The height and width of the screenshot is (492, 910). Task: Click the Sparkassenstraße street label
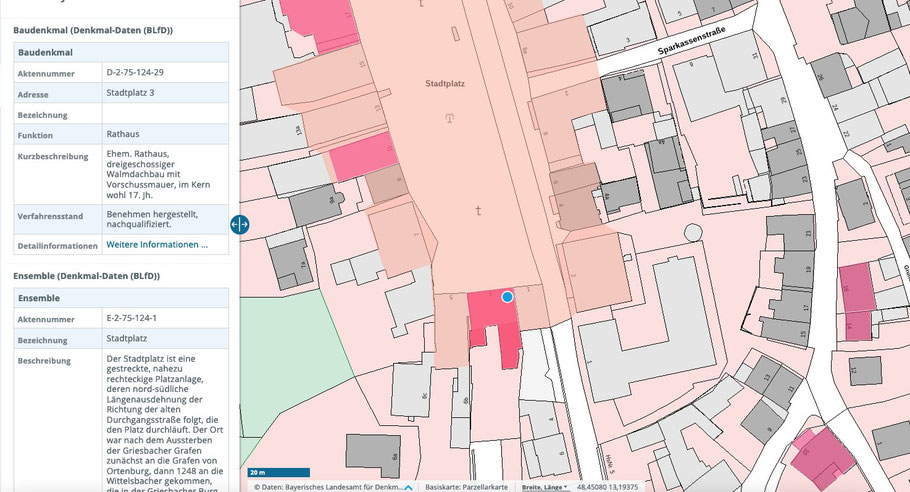(x=691, y=41)
